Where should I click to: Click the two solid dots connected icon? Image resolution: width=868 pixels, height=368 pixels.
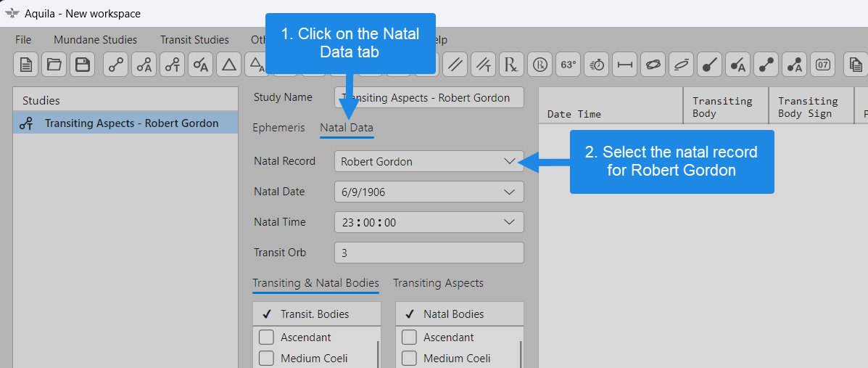pyautogui.click(x=766, y=65)
